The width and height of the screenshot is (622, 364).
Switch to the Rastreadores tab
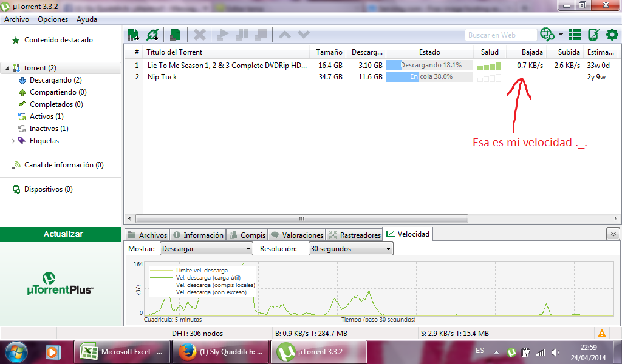click(x=355, y=235)
